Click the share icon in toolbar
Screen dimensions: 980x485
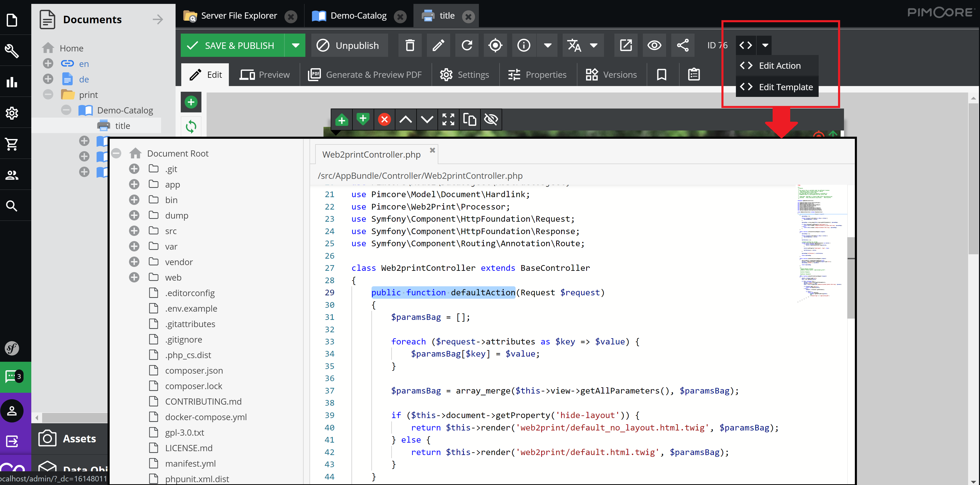tap(682, 45)
